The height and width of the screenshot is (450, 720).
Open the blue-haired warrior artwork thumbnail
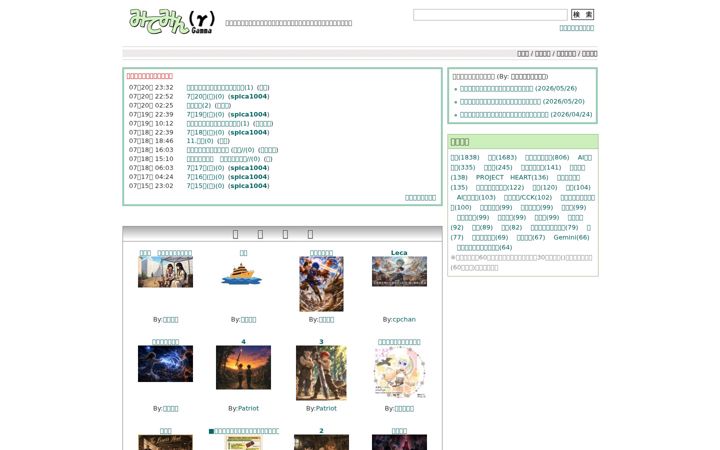321,284
